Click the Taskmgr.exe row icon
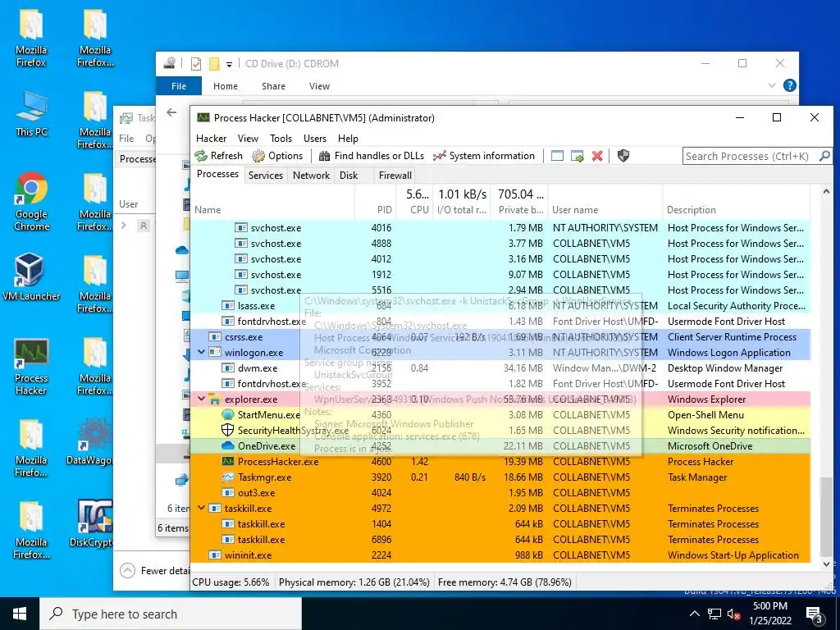Screen dimensions: 840x630 coord(228,477)
